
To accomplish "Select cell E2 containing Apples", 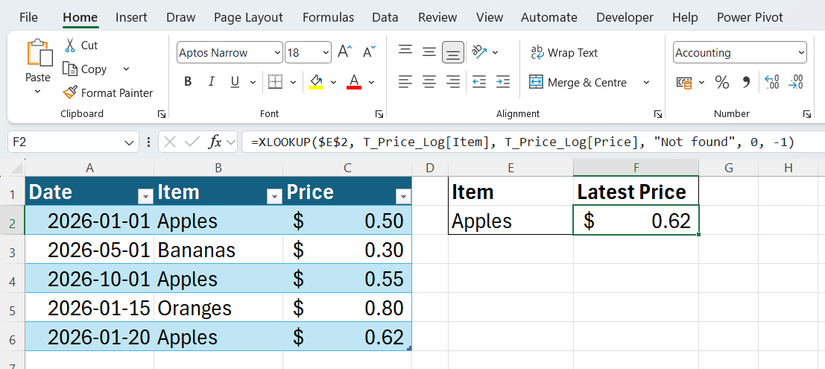I will pos(511,220).
